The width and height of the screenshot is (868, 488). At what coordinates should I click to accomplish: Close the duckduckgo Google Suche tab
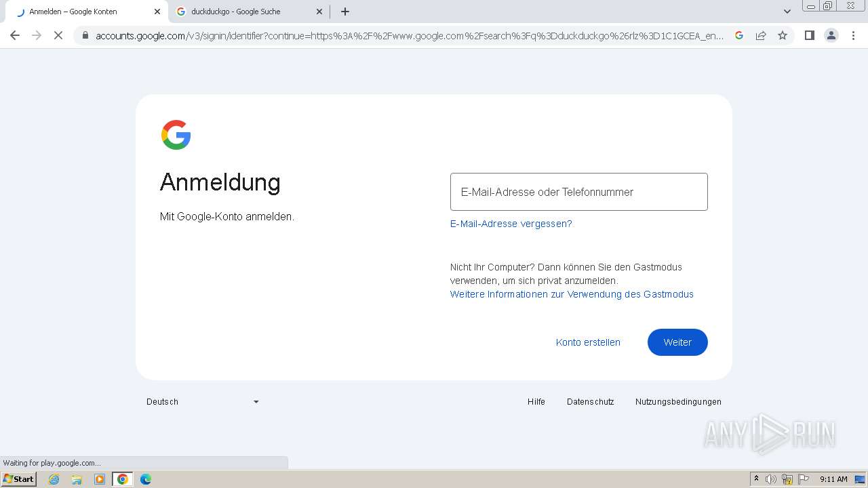coord(319,12)
